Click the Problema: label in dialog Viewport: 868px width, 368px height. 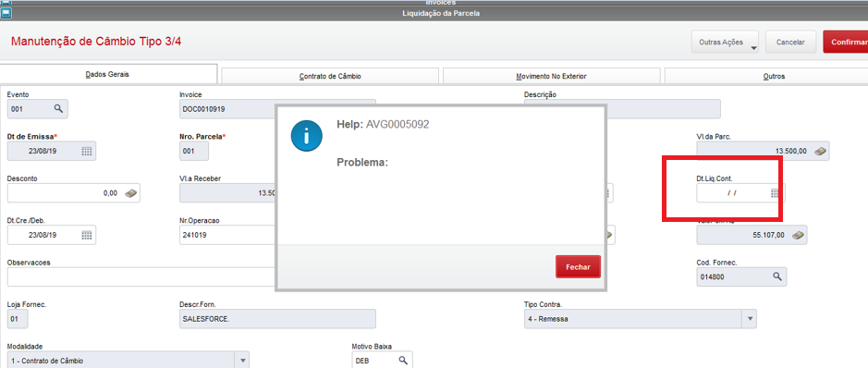[x=362, y=164]
